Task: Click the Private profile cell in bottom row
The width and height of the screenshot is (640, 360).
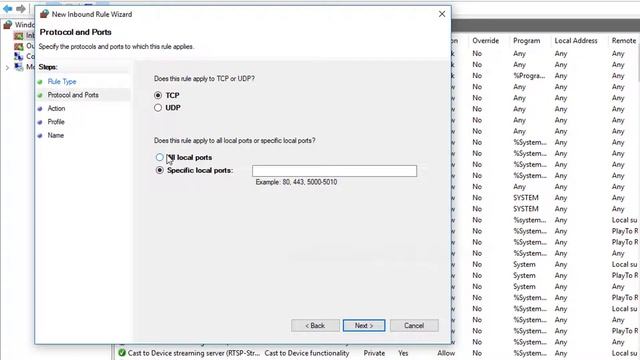Action: (x=374, y=353)
